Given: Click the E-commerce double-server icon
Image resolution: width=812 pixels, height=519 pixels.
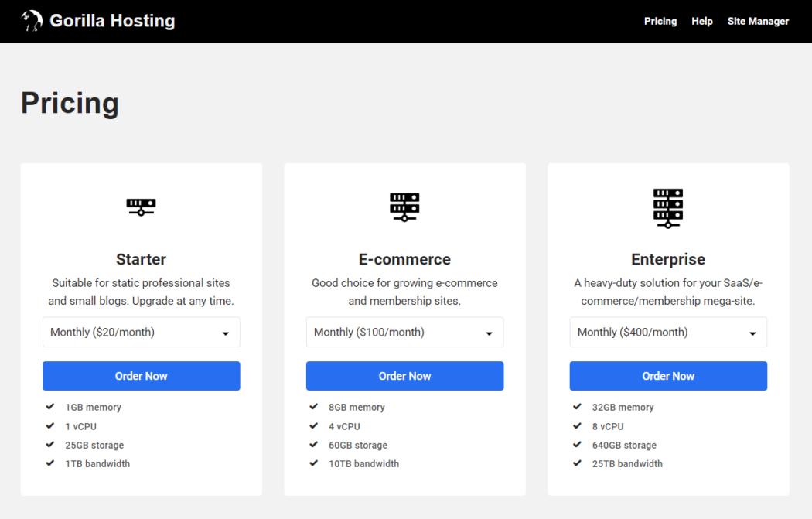Looking at the screenshot, I should [x=404, y=207].
